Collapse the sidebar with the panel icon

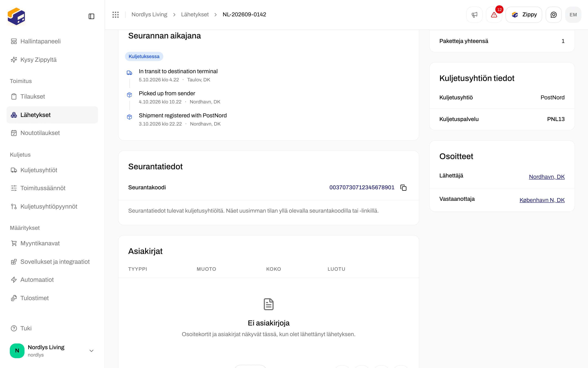[91, 16]
